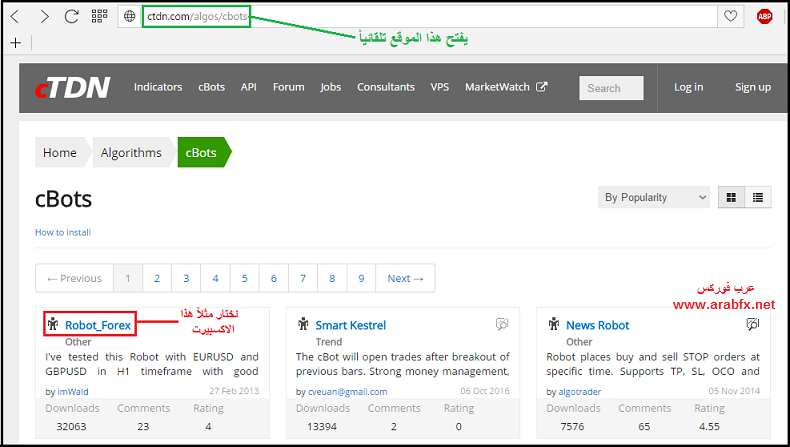
Task: Click the browser address bar
Action: (417, 17)
